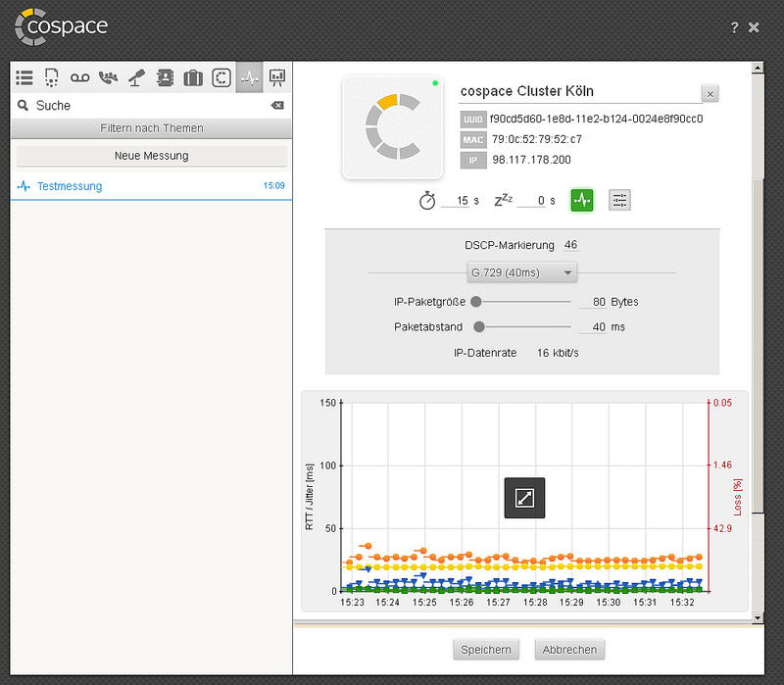Select the MAC address 79:0c:52:79:52:c7
The image size is (784, 685).
536,139
